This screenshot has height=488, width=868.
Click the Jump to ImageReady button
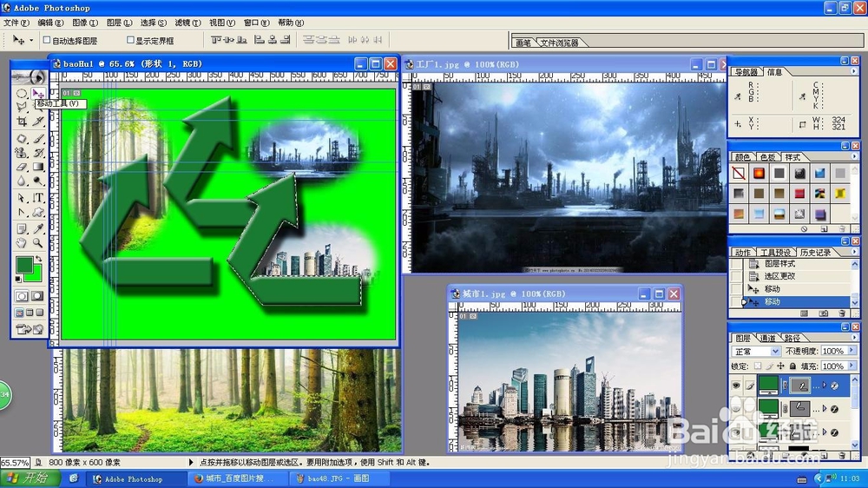[x=30, y=330]
